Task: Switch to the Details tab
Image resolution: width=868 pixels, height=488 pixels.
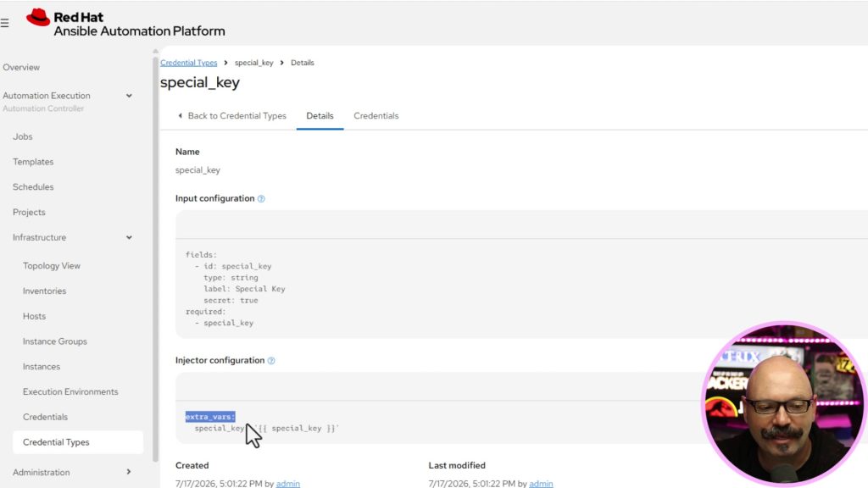Action: tap(320, 115)
